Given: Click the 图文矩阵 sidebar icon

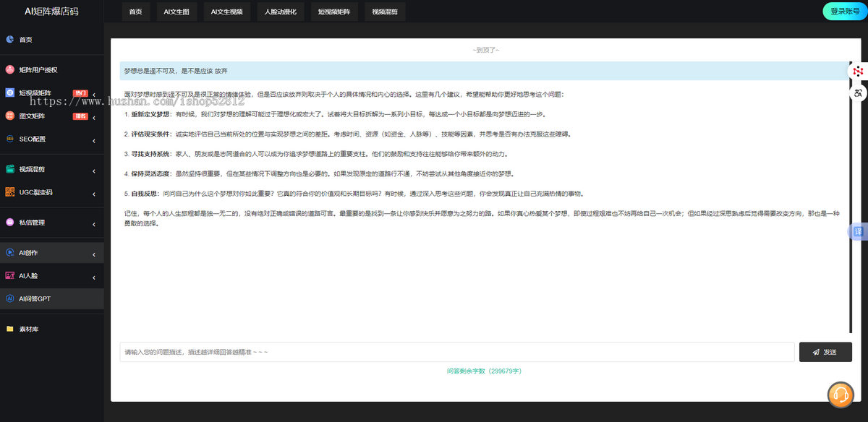Looking at the screenshot, I should tap(10, 116).
